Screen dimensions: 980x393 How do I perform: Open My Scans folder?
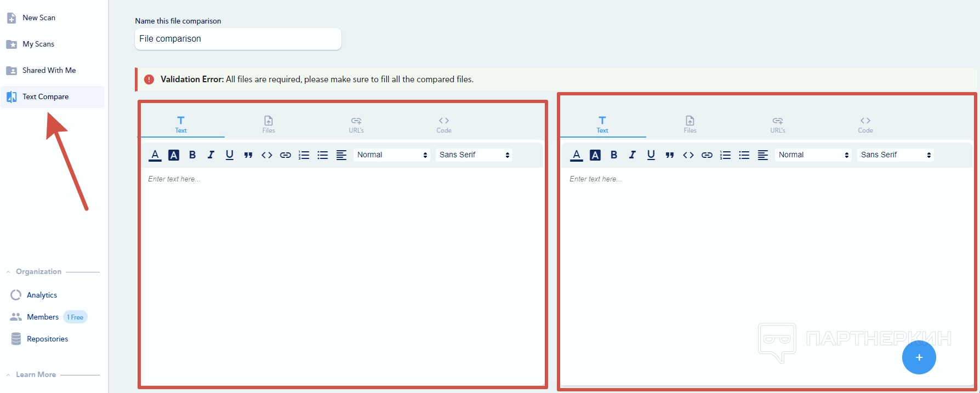pos(30,44)
